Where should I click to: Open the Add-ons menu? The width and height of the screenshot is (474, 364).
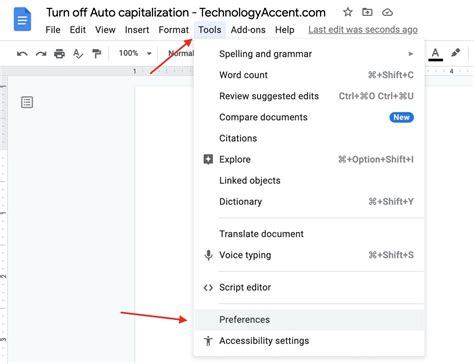tap(248, 30)
